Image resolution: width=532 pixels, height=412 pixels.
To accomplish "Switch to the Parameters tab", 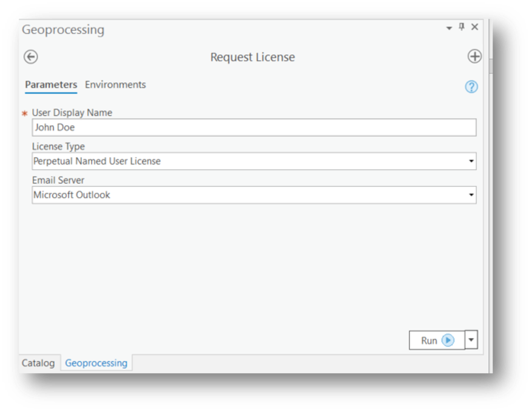I will click(51, 85).
